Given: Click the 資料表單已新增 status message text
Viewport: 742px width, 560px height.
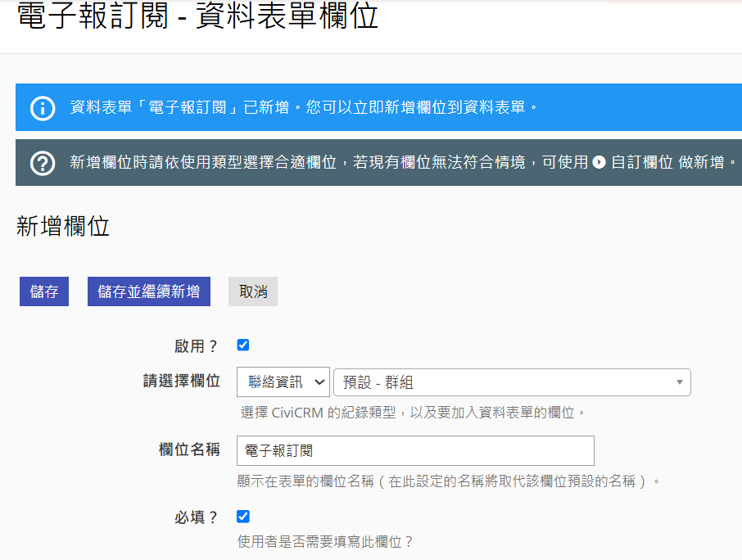Looking at the screenshot, I should 304,108.
